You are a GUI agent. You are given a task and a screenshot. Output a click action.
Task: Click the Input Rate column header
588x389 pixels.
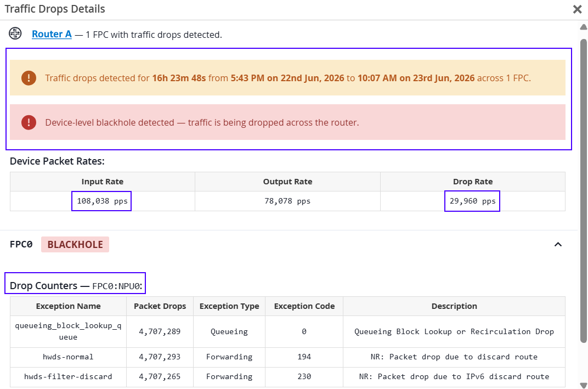103,182
